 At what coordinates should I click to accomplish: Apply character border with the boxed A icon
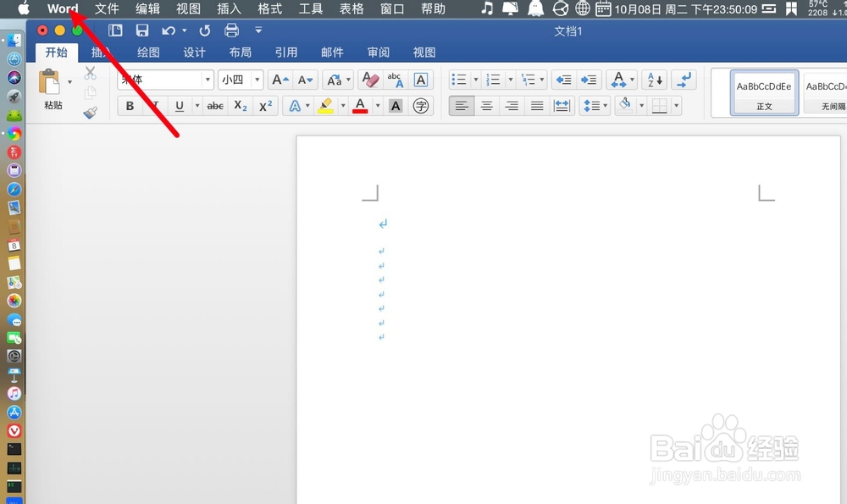click(x=421, y=80)
